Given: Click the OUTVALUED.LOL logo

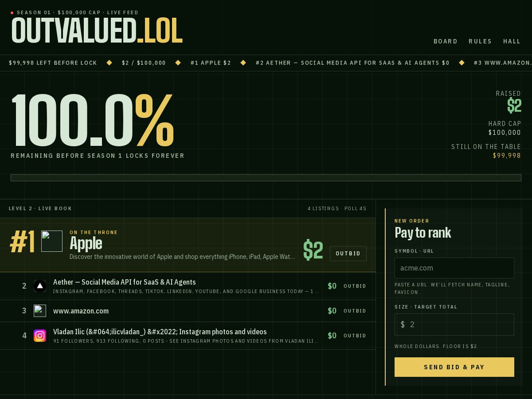Looking at the screenshot, I should pyautogui.click(x=97, y=31).
